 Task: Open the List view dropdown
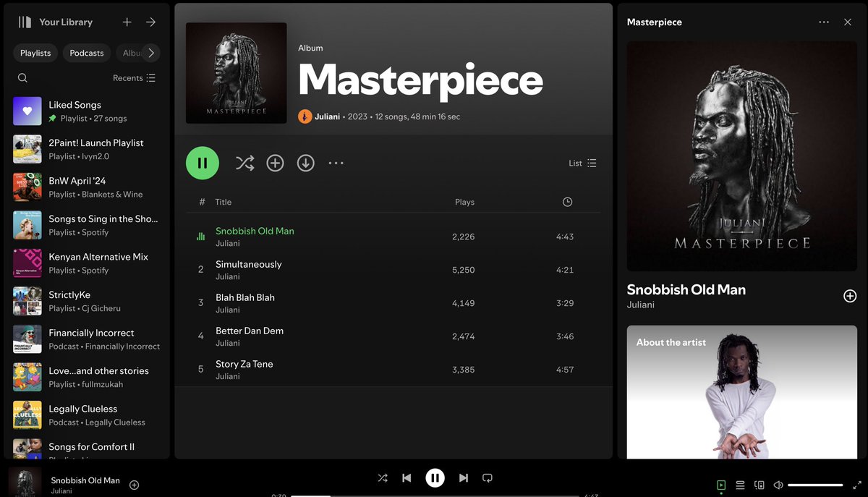pyautogui.click(x=582, y=163)
